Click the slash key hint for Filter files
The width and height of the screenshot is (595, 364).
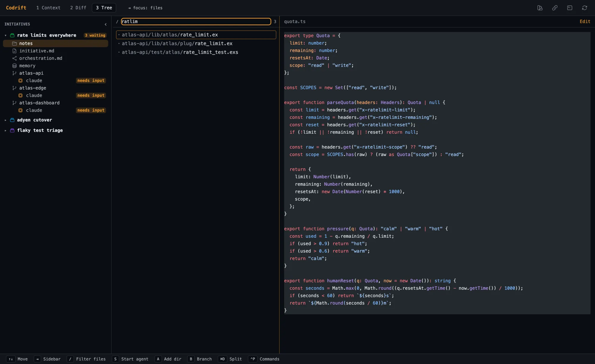(70, 359)
